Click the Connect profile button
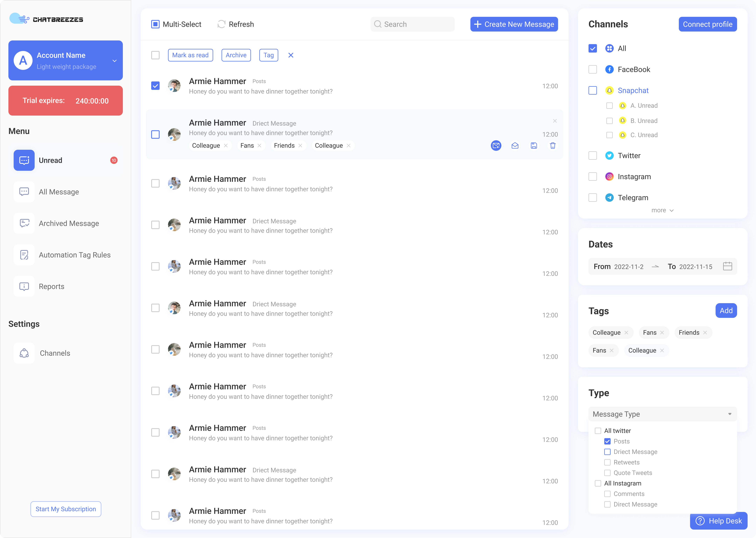756x538 pixels. click(708, 24)
